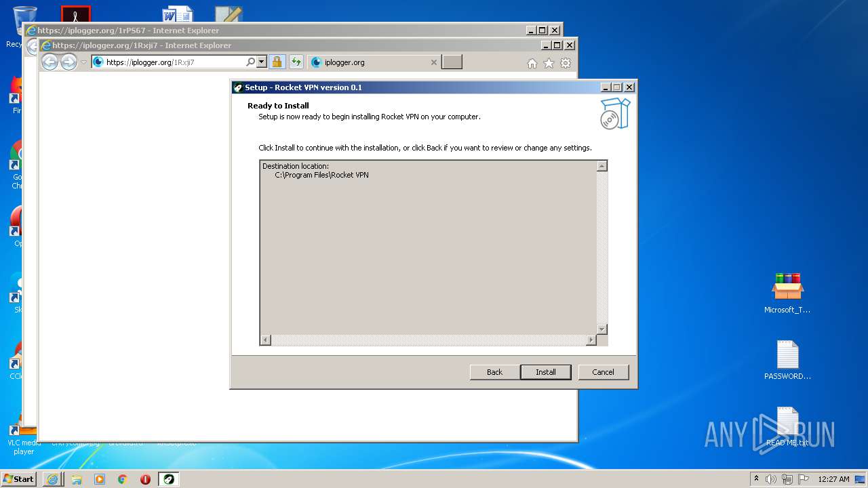Select the Adobe Reader desktop icon
This screenshot has width=868, height=488.
tap(76, 14)
